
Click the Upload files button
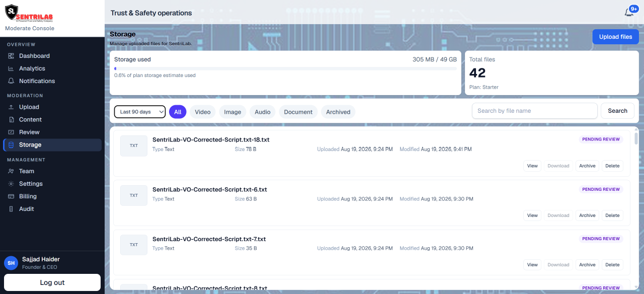tap(615, 37)
